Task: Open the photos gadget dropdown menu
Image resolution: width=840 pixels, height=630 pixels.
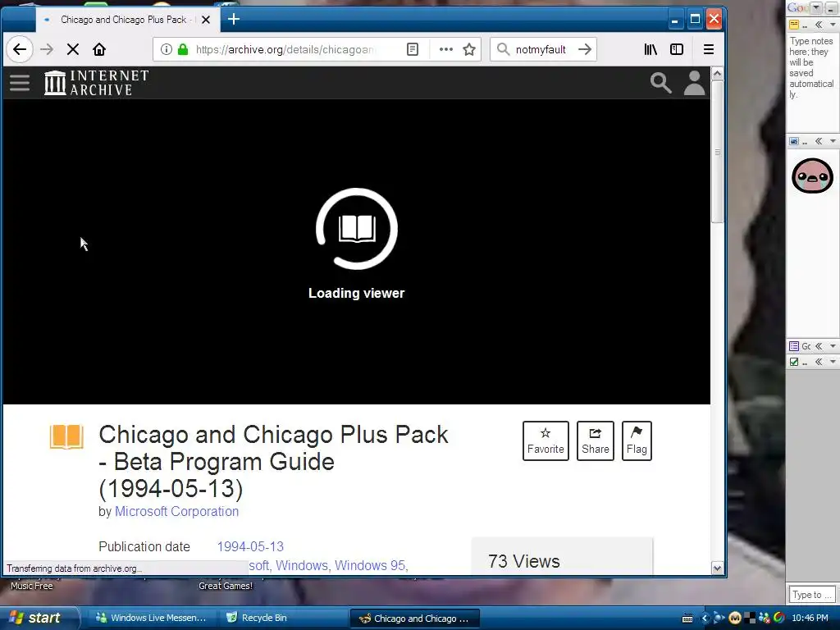Action: tap(833, 141)
